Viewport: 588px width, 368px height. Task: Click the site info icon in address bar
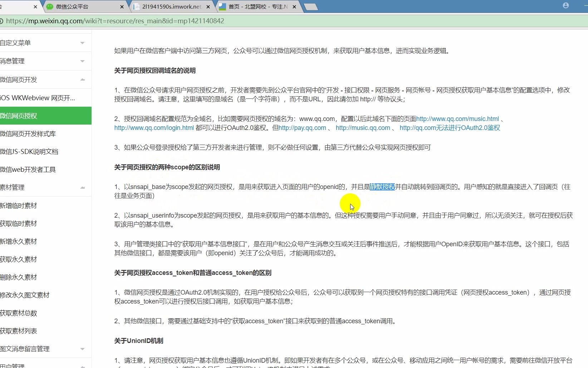pos(1,21)
